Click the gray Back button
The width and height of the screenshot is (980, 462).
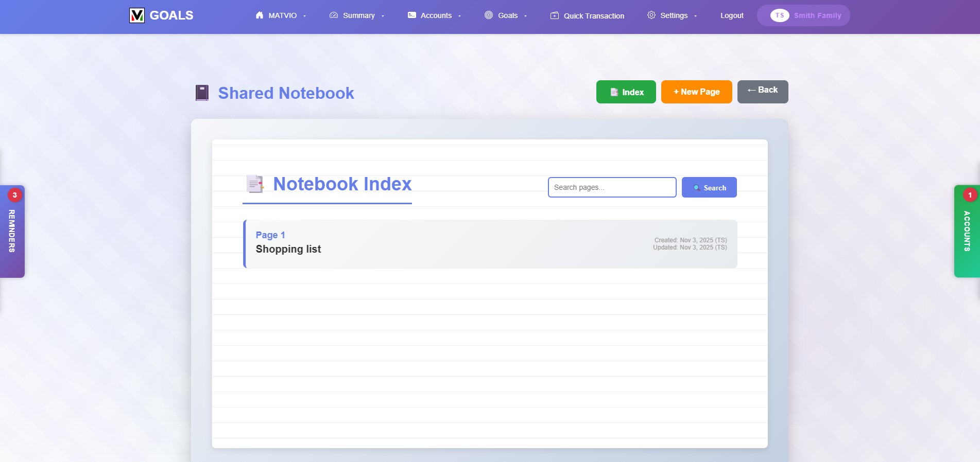[762, 92]
